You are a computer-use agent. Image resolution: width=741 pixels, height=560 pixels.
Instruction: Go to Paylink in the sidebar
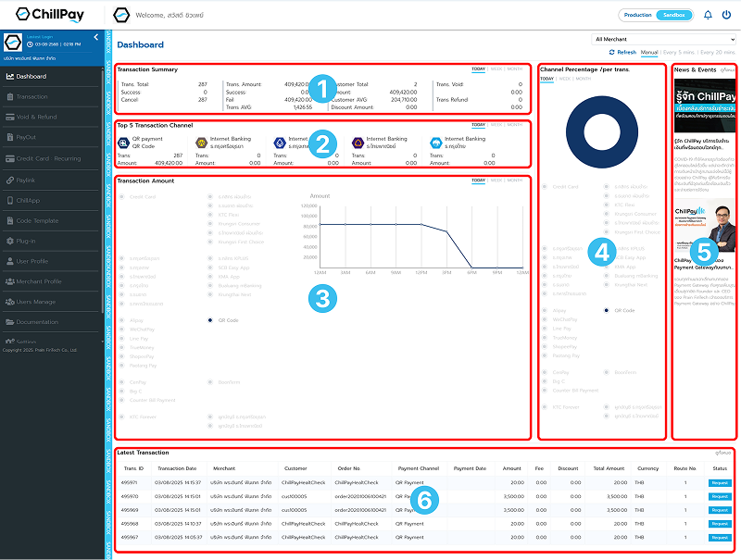tap(30, 179)
